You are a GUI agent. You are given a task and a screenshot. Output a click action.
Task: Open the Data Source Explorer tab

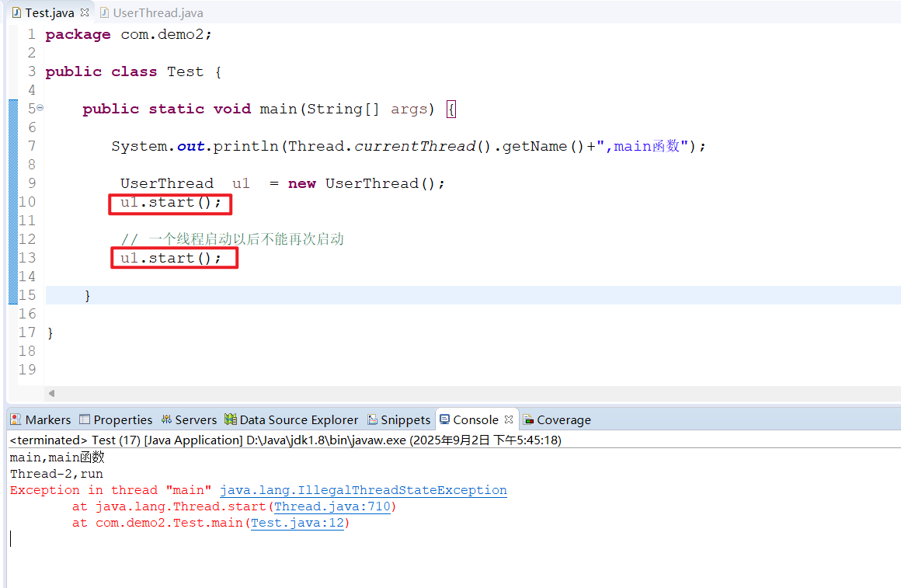pyautogui.click(x=291, y=419)
